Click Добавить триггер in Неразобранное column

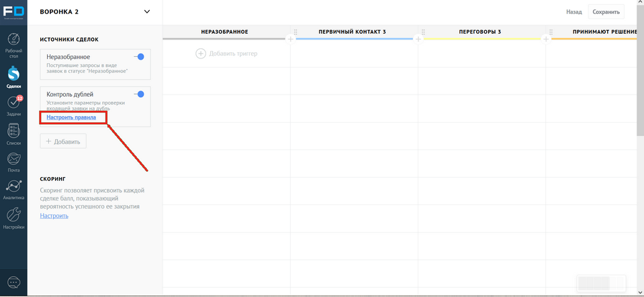click(226, 53)
